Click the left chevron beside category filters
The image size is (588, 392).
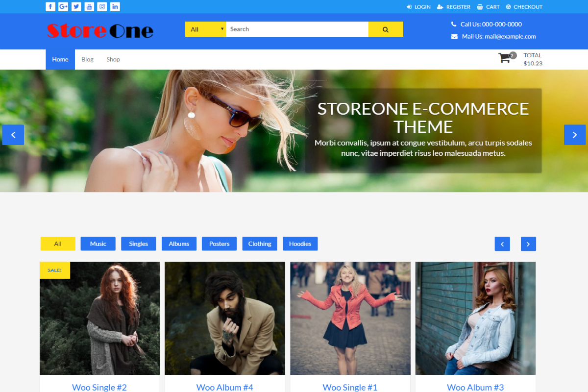click(502, 244)
